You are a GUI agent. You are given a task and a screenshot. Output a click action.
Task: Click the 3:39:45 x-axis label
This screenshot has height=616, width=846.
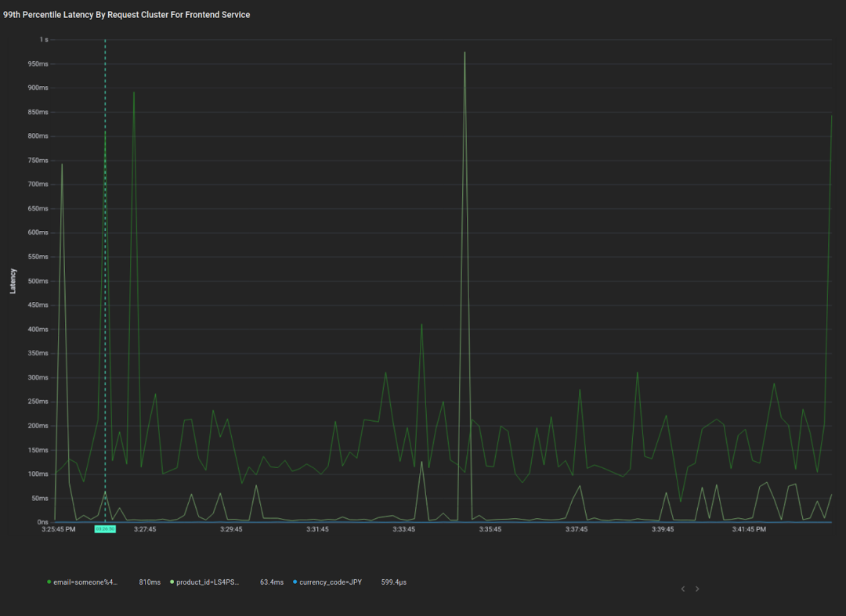(663, 529)
